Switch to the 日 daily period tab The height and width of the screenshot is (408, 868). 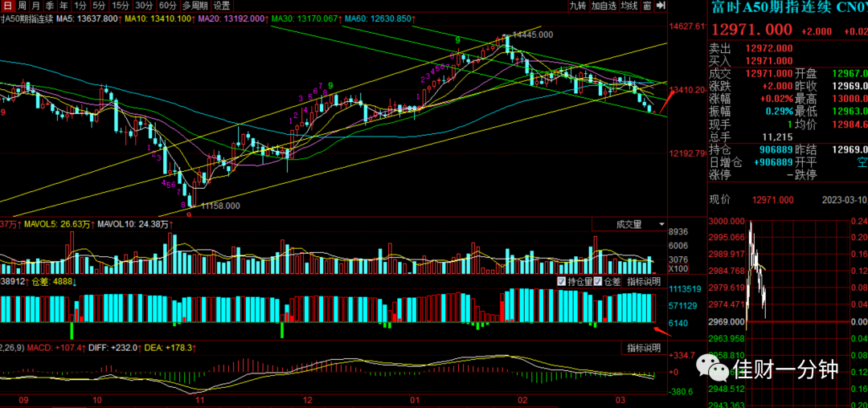coord(6,6)
